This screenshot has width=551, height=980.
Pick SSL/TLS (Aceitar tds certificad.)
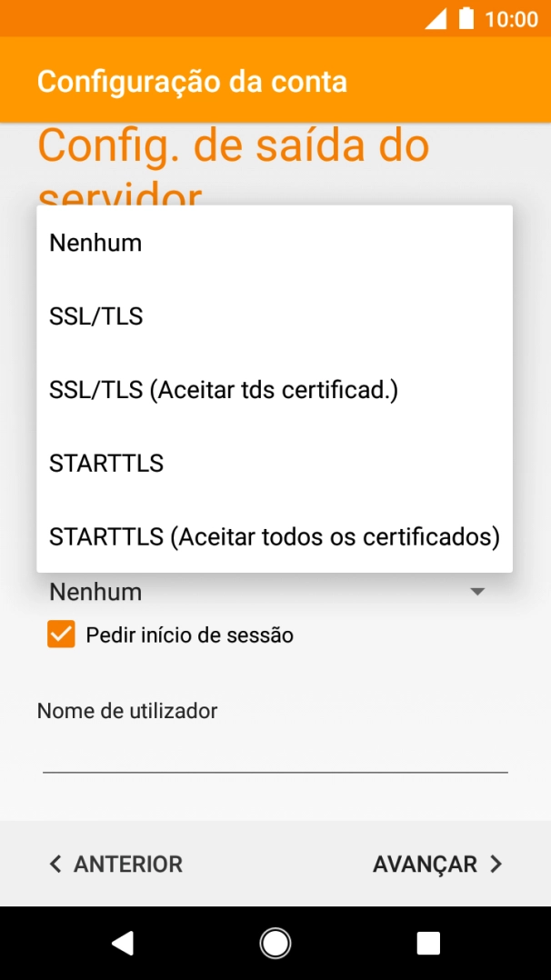(x=223, y=389)
